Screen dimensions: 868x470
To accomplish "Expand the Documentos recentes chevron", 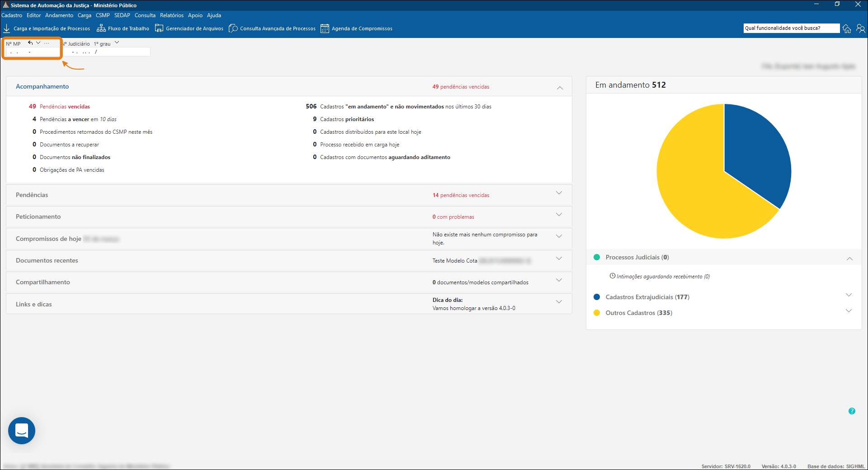I will coord(559,258).
